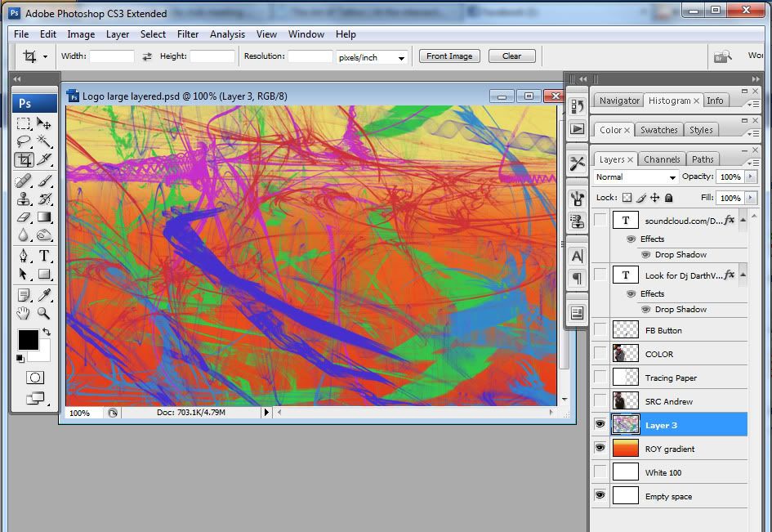Hide Layer 3 visibility eye
772x532 pixels.
click(600, 424)
